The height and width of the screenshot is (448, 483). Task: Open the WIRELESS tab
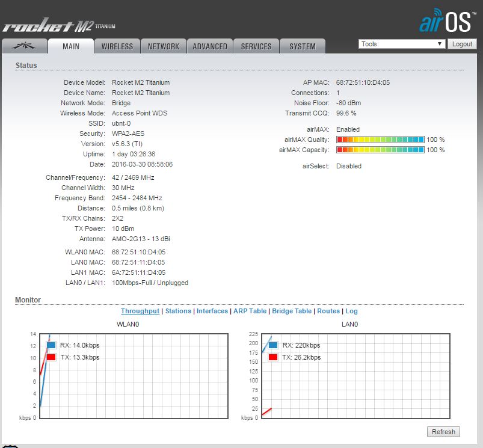(117, 46)
